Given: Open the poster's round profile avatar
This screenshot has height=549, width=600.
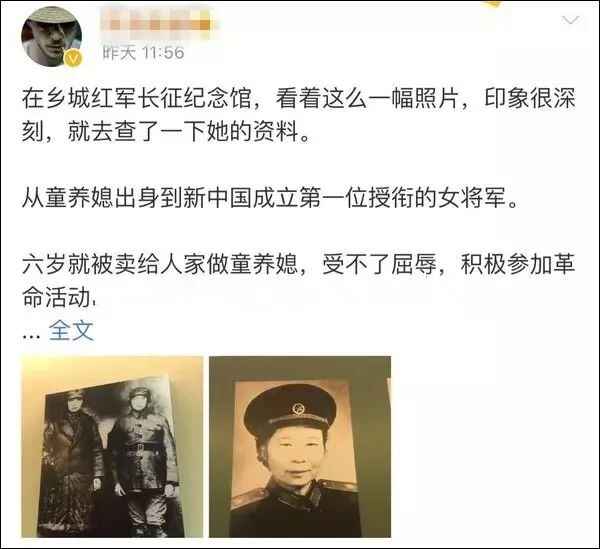Looking at the screenshot, I should click(51, 37).
